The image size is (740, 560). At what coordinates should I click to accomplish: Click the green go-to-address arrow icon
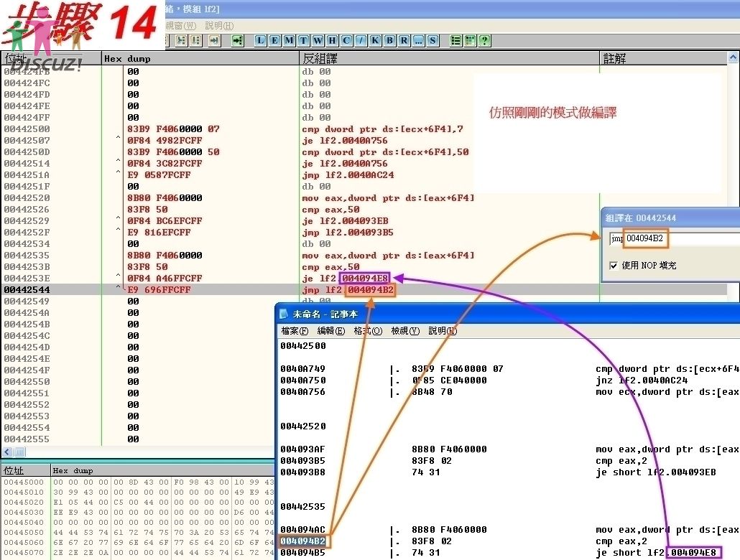(x=236, y=40)
